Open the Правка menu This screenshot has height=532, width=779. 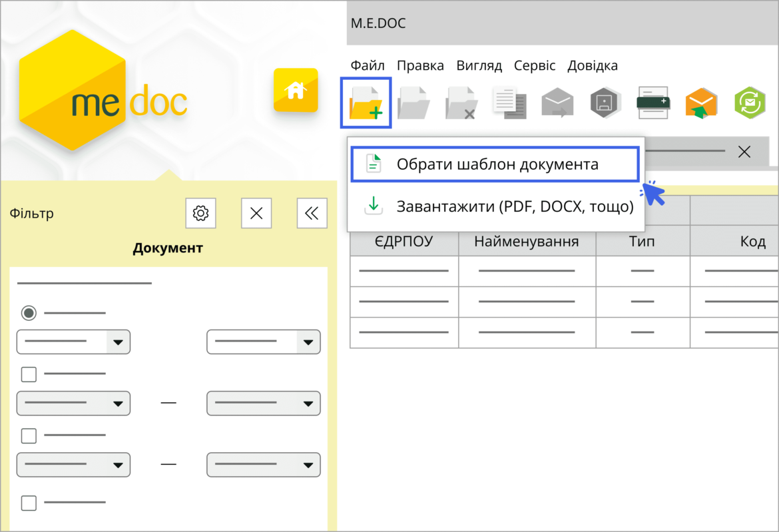click(420, 65)
